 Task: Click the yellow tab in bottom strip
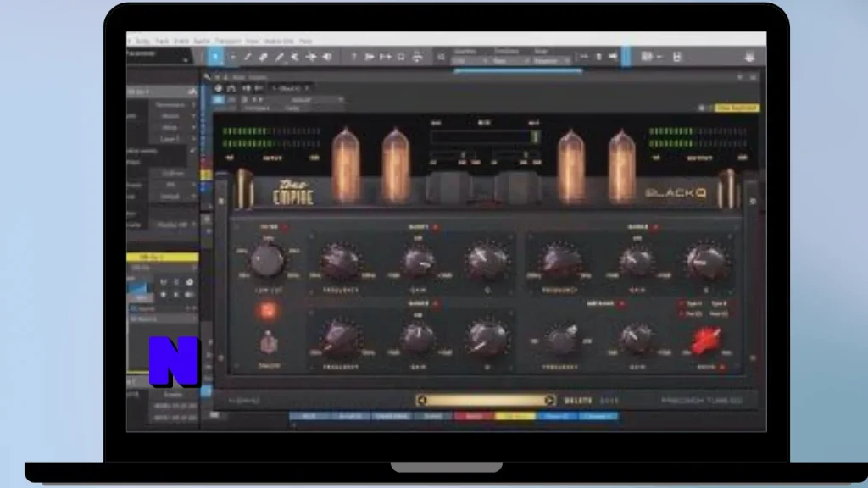pos(515,416)
